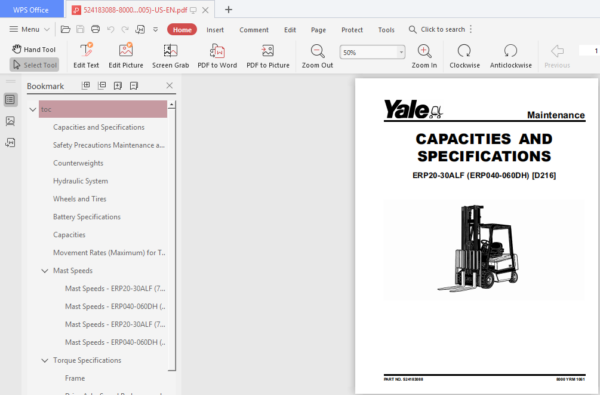
Task: Click the Undo arrow icon
Action: tap(111, 29)
